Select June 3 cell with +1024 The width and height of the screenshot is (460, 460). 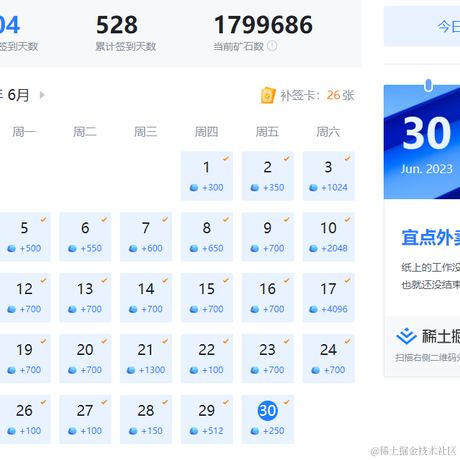coord(329,176)
